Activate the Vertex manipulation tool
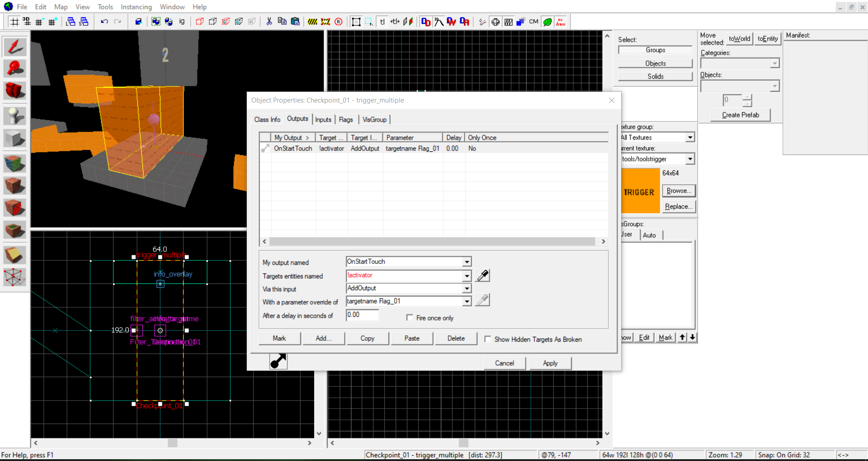868x461 pixels. (x=15, y=277)
